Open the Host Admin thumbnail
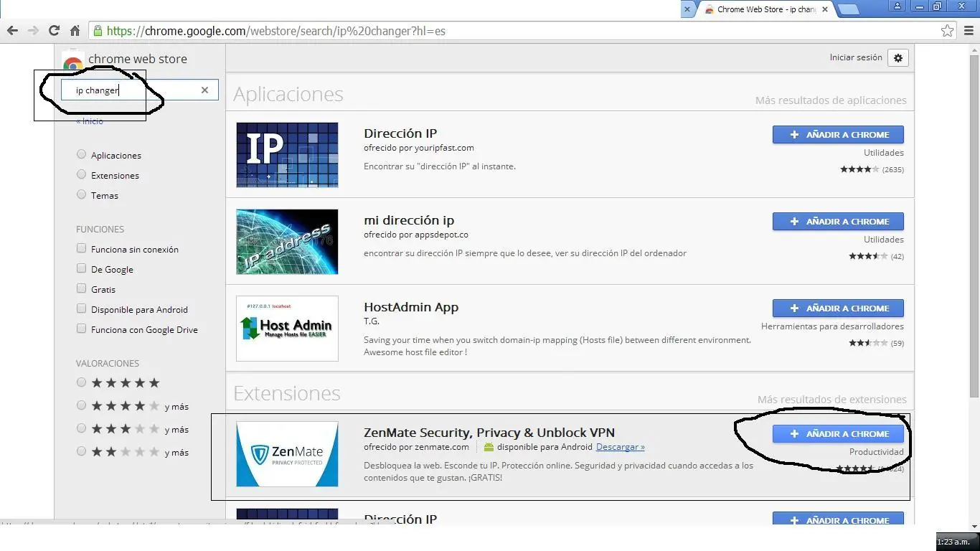This screenshot has width=980, height=551. click(x=287, y=329)
